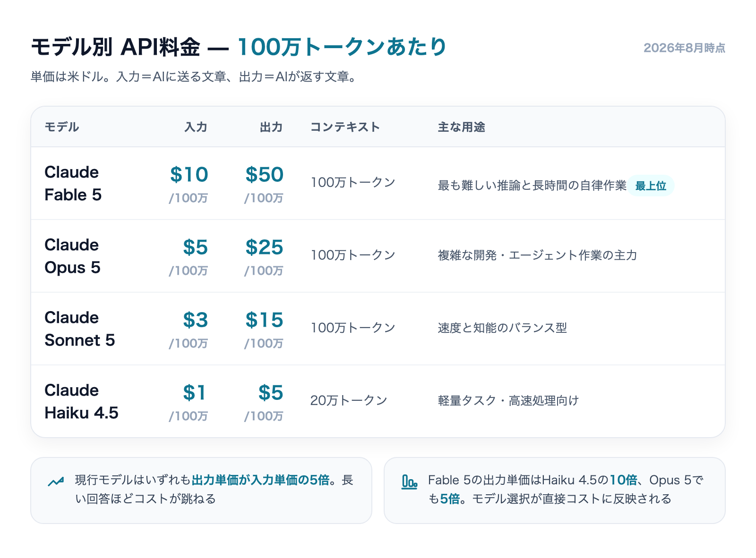Click the $10 input price for Fable 5
The image size is (756, 558).
[189, 175]
